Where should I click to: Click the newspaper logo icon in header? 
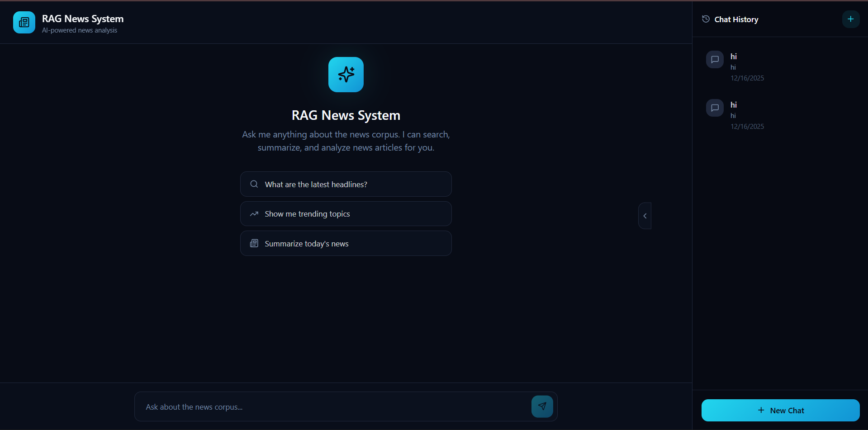click(x=24, y=22)
